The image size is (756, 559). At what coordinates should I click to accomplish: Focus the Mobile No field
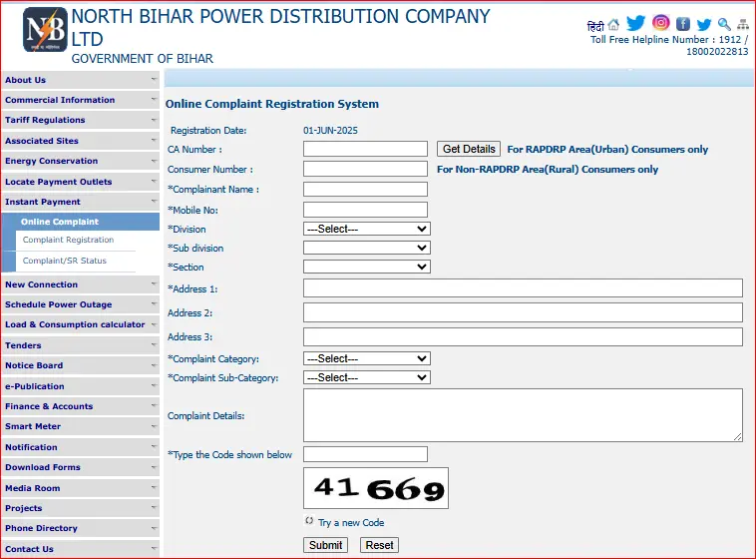(365, 210)
